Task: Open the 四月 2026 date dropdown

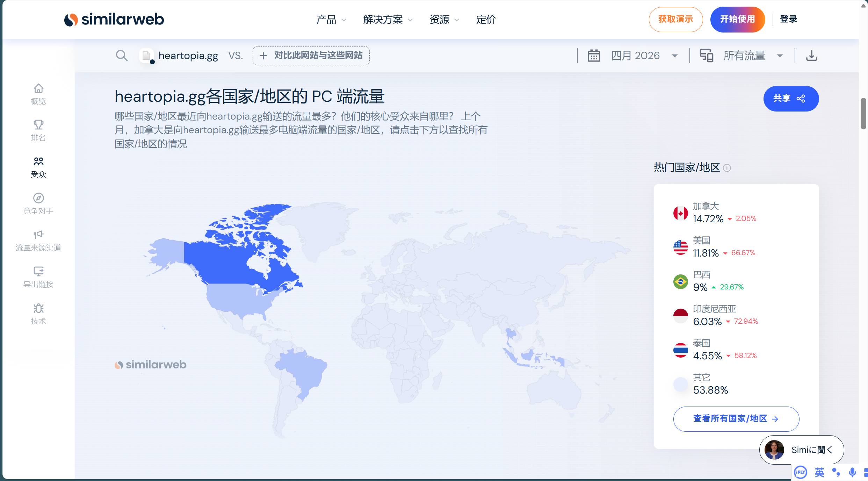Action: [644, 56]
